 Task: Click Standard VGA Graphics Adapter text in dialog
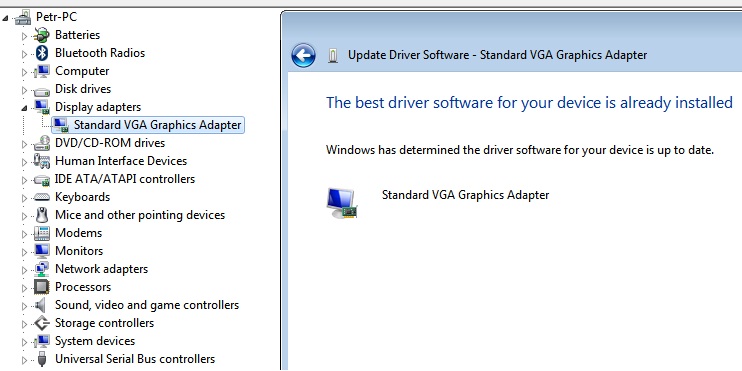click(x=465, y=194)
